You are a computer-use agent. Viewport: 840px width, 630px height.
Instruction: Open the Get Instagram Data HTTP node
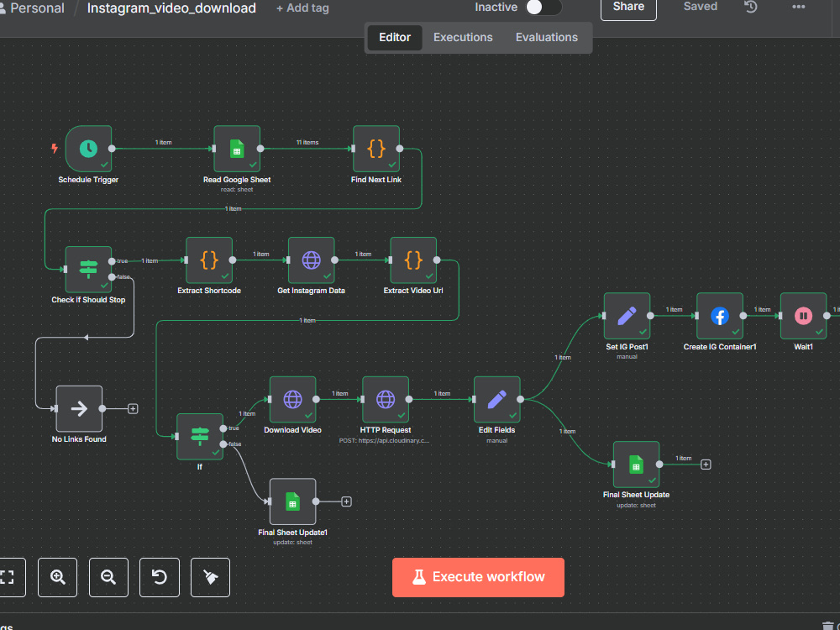pyautogui.click(x=312, y=260)
